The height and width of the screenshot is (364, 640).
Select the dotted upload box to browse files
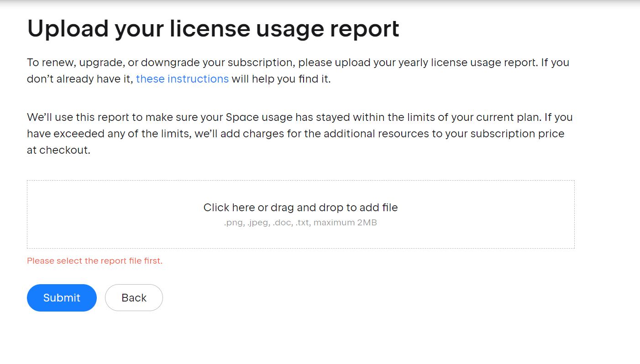point(300,214)
